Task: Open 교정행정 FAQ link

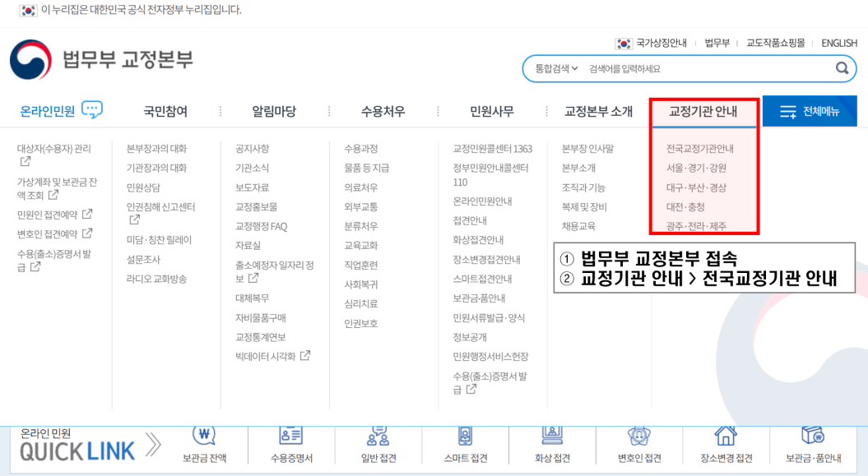Action: [261, 226]
